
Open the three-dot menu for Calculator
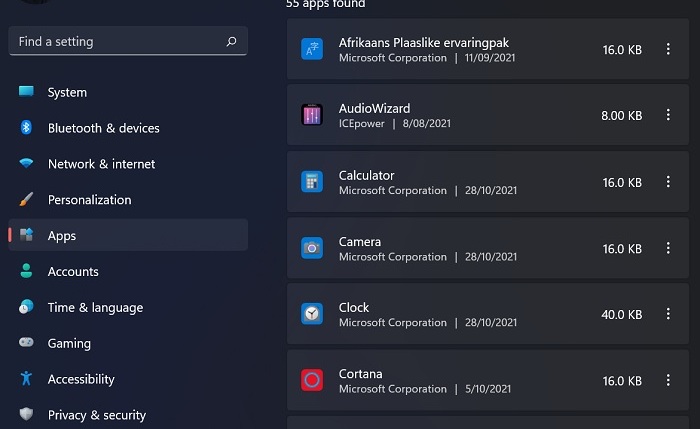tap(668, 182)
